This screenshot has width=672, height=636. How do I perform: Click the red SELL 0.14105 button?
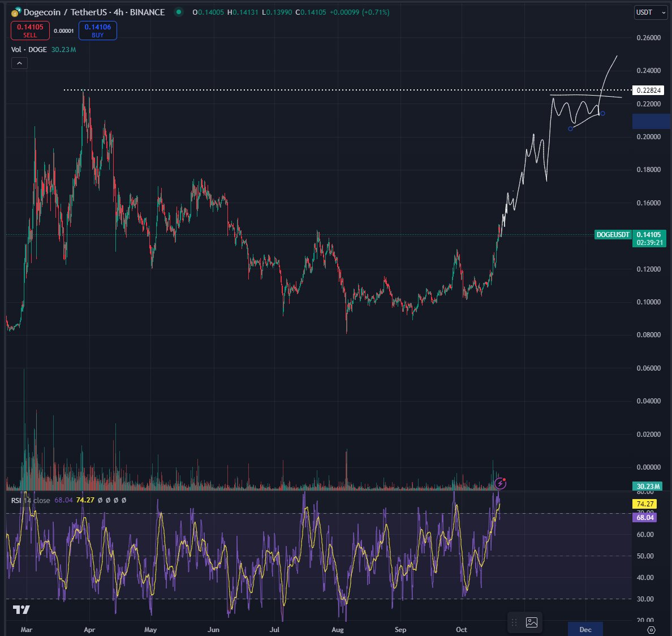tap(30, 31)
